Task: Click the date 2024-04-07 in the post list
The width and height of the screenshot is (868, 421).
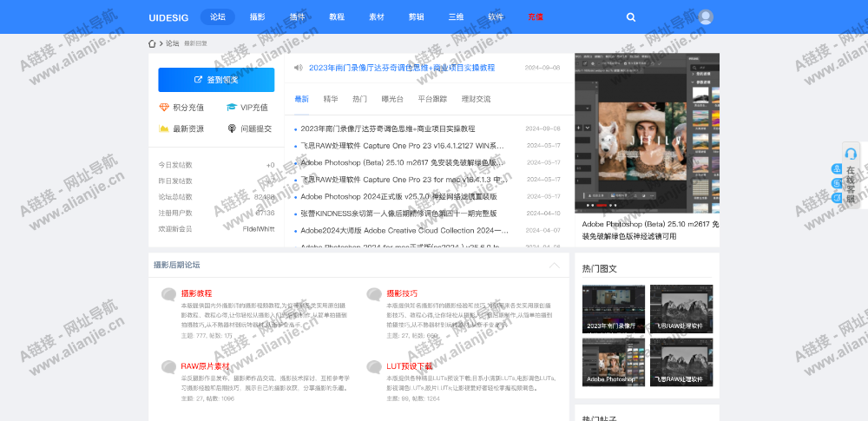Action: click(543, 230)
